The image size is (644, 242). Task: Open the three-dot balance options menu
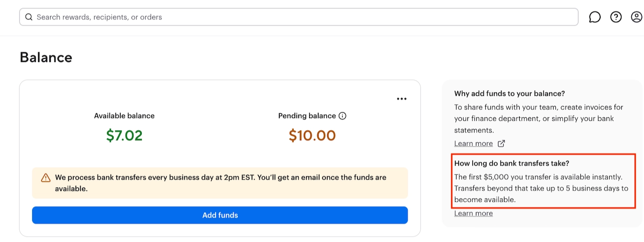(x=401, y=99)
